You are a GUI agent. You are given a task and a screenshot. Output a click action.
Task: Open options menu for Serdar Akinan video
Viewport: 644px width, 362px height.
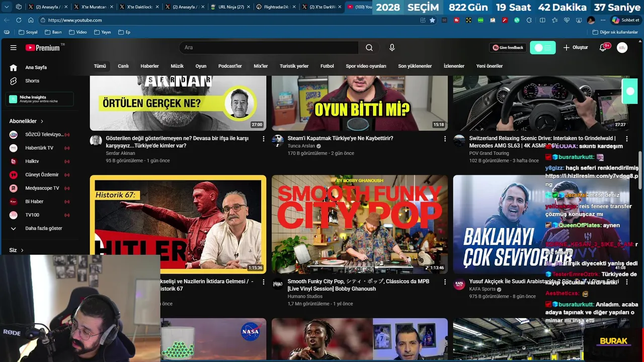coord(263,139)
